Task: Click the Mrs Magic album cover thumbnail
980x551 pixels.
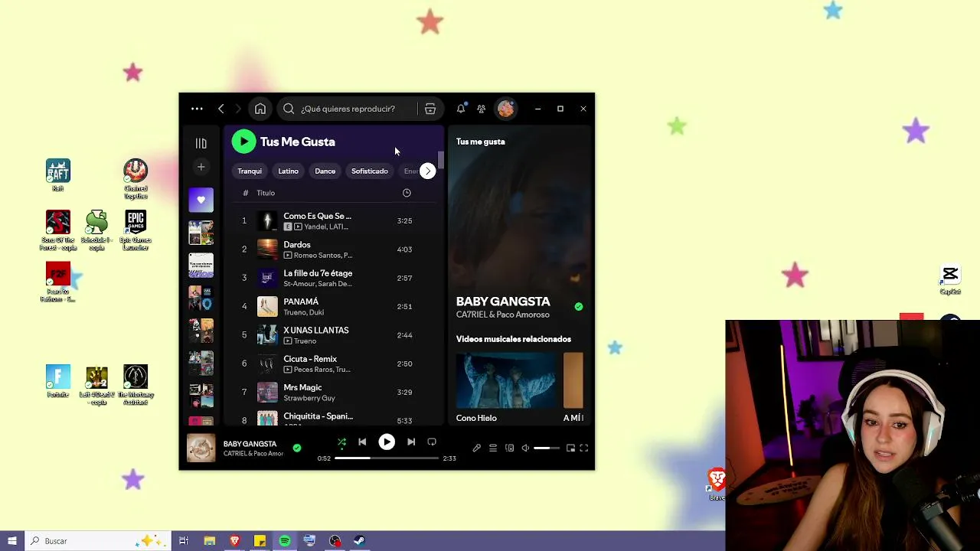Action: (x=267, y=392)
